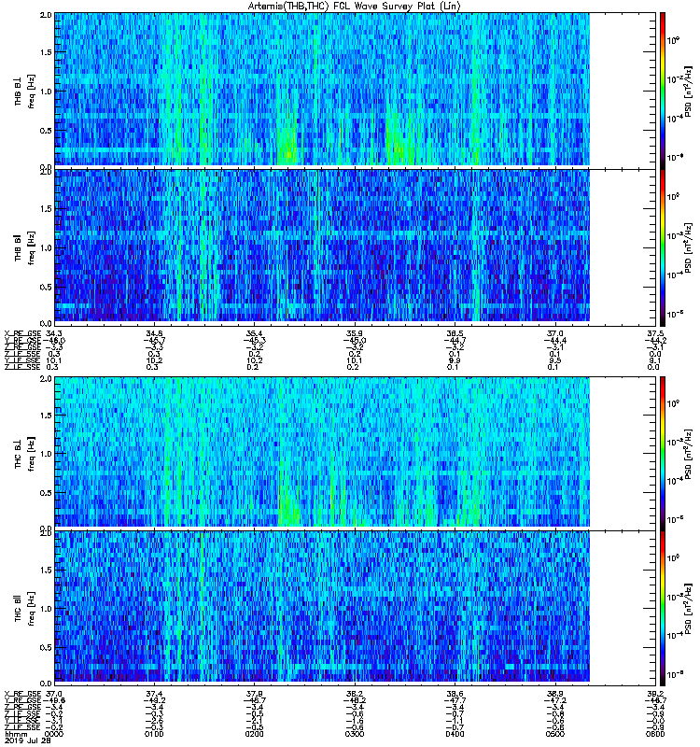The height and width of the screenshot is (747, 700).
Task: Click X_RE_GSE row label under THB panels
Action: [22, 333]
